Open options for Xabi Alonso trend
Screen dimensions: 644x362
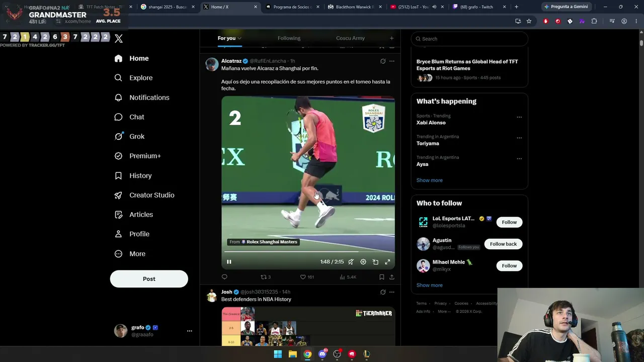click(519, 117)
